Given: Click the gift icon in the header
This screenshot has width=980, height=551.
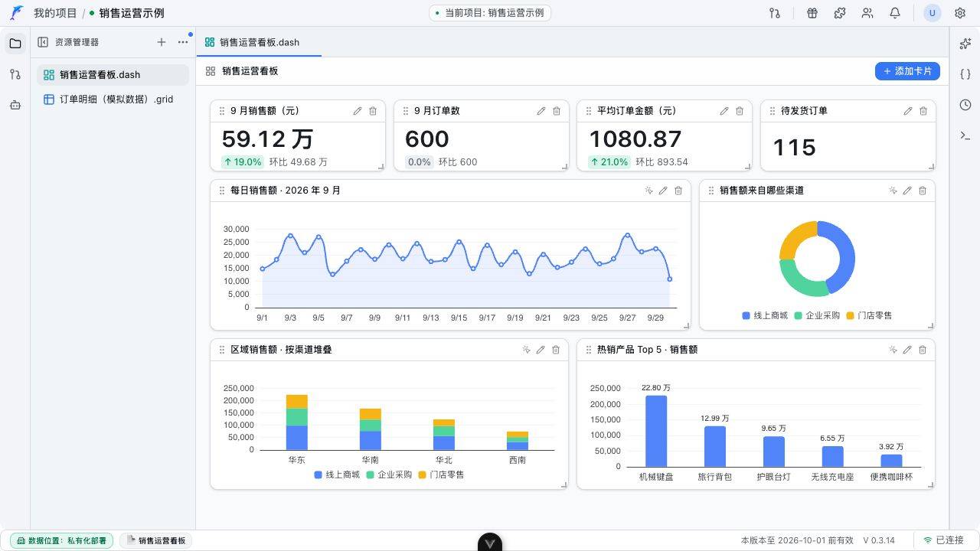Looking at the screenshot, I should [x=812, y=13].
